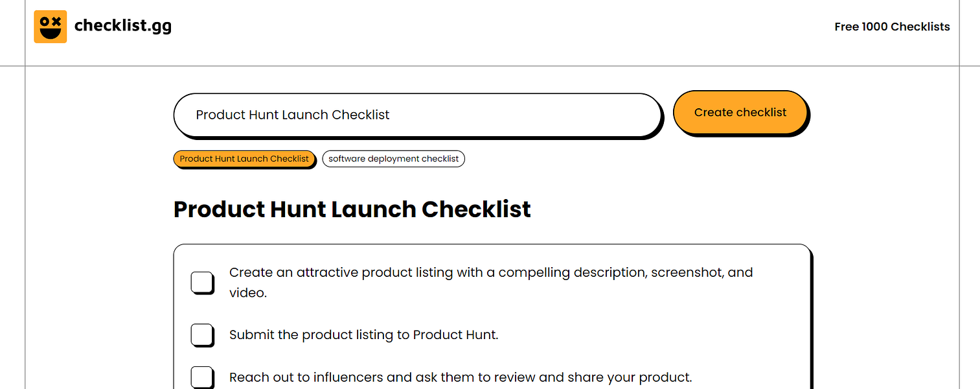Viewport: 980px width, 389px height.
Task: Click the Create checklist call-to-action
Action: (740, 112)
